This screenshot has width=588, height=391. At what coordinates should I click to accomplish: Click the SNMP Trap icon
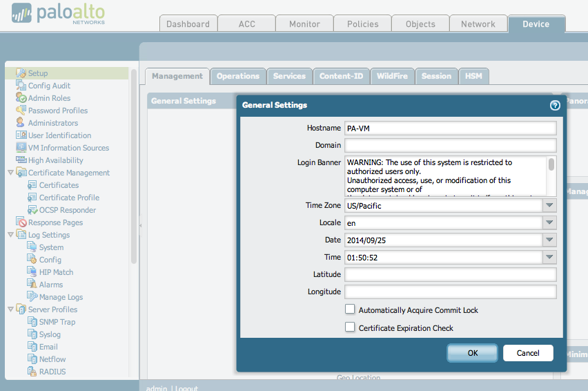point(32,322)
